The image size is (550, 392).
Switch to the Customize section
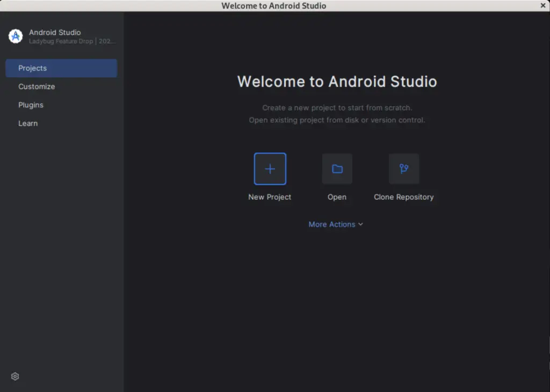point(37,86)
